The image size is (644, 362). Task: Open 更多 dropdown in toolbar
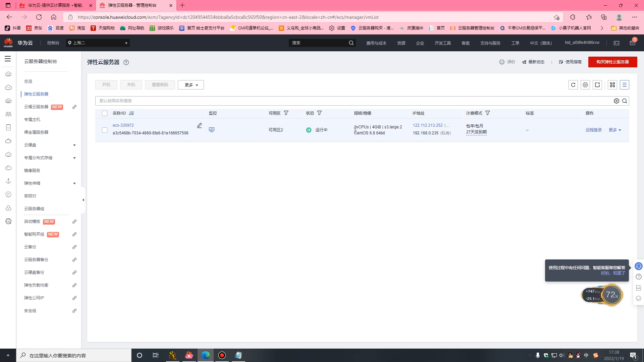191,85
